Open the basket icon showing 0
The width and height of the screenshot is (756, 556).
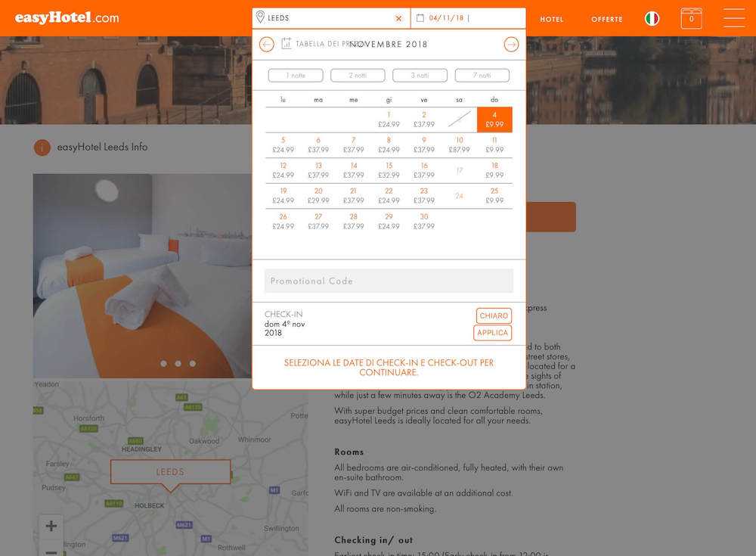(691, 18)
